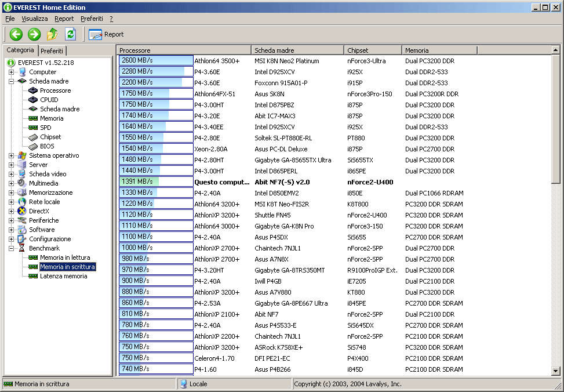This screenshot has width=564, height=392.
Task: Click the Locale status bar icon
Action: (183, 384)
